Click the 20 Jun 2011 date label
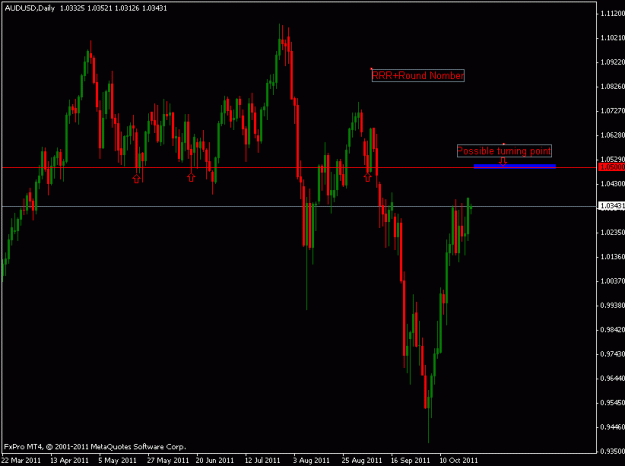This screenshot has width=625, height=466. tap(215, 460)
